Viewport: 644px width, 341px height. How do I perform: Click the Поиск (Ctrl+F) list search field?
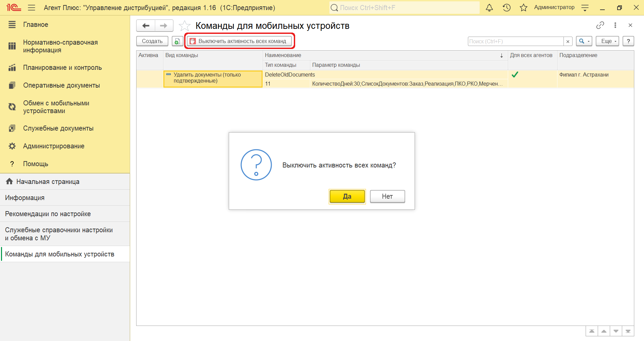(x=516, y=41)
